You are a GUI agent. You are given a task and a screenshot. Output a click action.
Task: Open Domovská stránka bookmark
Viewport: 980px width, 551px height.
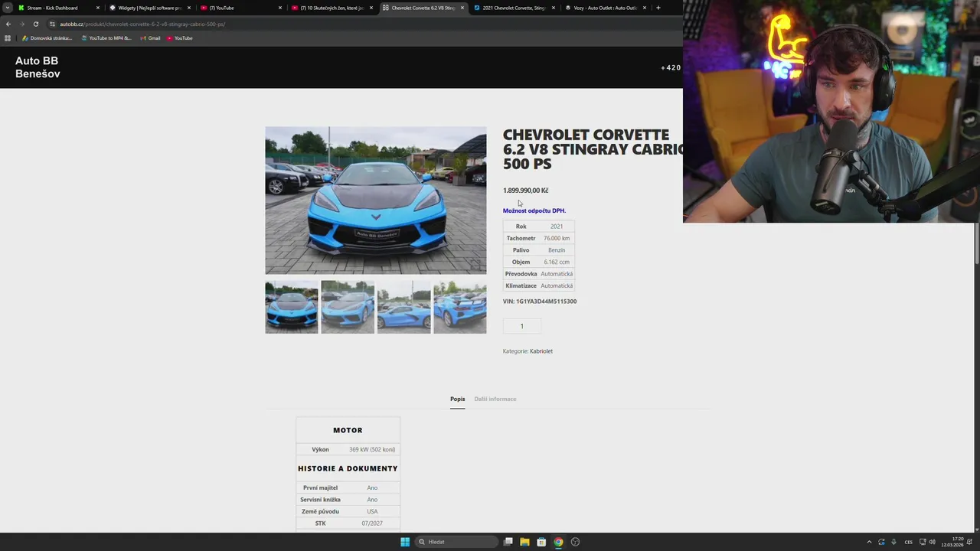tap(47, 38)
